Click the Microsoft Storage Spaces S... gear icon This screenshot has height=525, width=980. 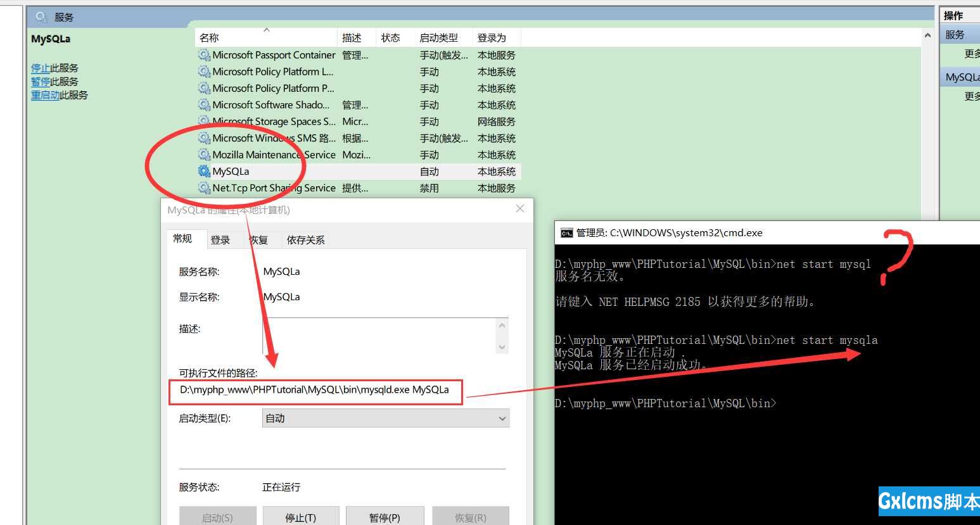204,121
